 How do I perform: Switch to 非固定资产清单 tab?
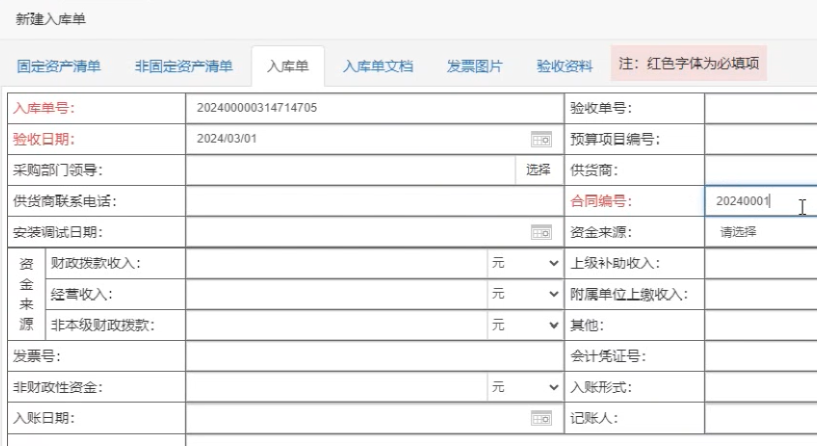(184, 66)
